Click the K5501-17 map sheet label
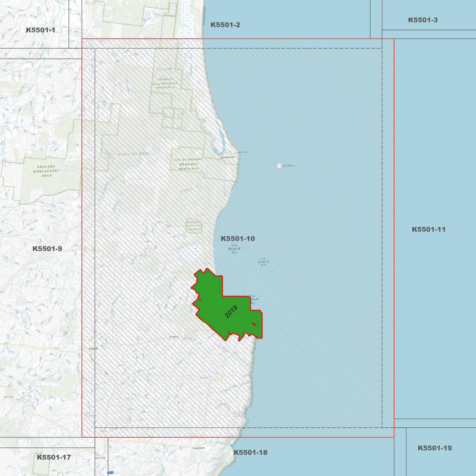This screenshot has height=476, width=476. pyautogui.click(x=54, y=457)
